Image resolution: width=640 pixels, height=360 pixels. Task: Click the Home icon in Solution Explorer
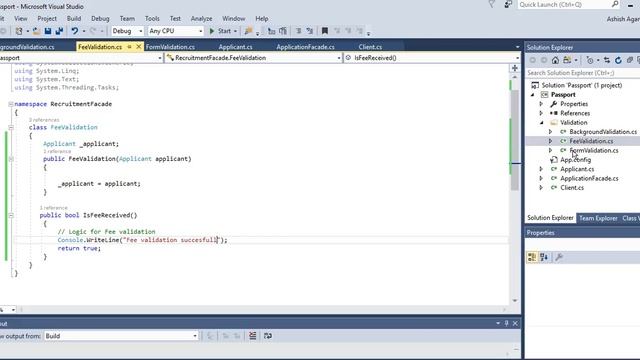click(555, 60)
